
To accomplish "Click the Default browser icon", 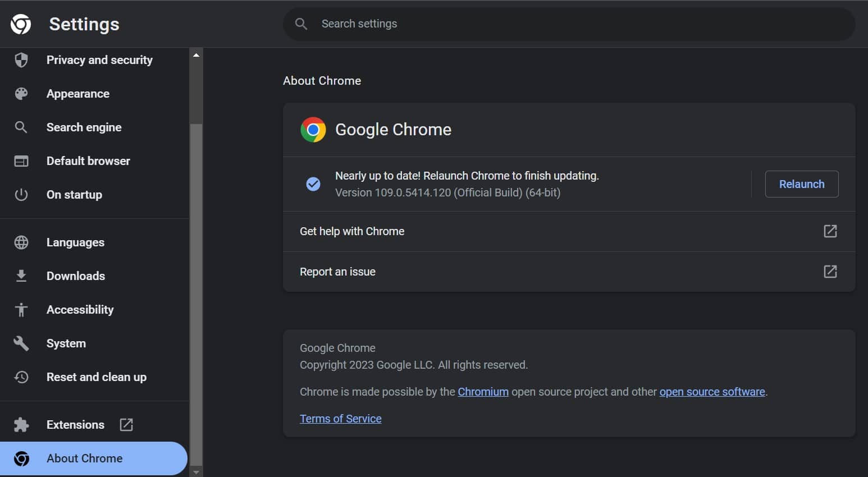I will tap(21, 161).
